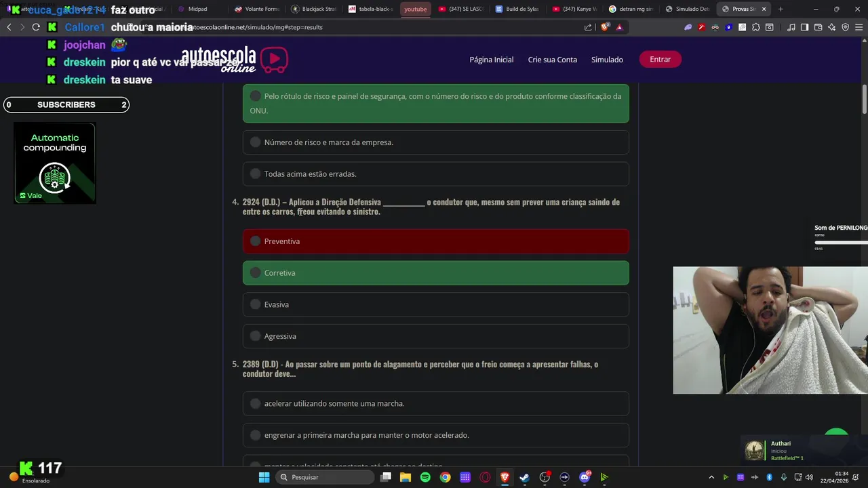Screen dimensions: 868x488
Task: Select answer 'Evasiva'
Action: click(x=435, y=304)
